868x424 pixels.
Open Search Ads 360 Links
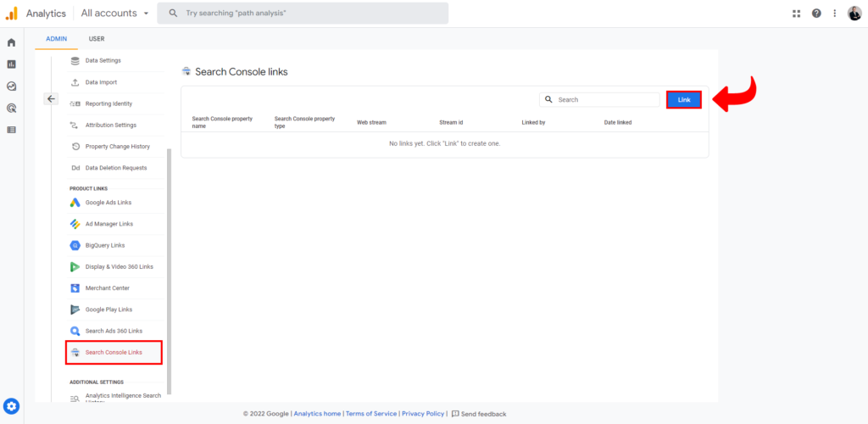click(x=114, y=331)
